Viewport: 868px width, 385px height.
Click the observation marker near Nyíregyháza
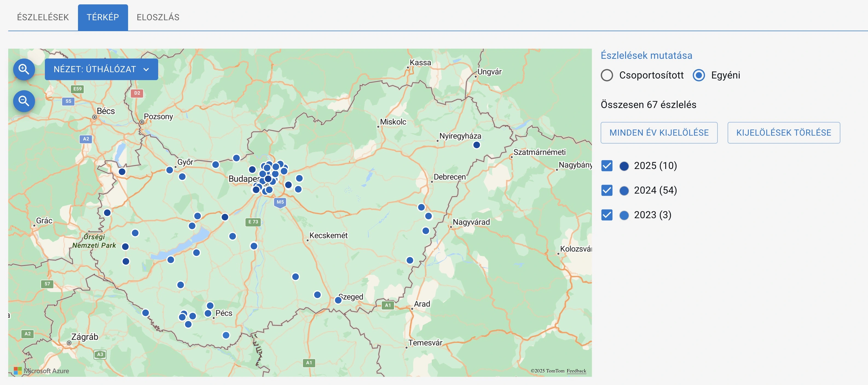[476, 145]
